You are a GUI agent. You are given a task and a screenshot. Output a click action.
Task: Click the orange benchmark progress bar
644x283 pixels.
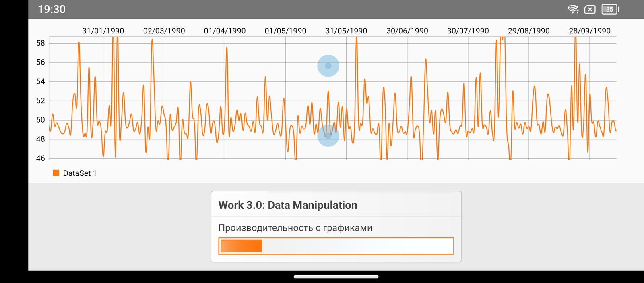336,246
